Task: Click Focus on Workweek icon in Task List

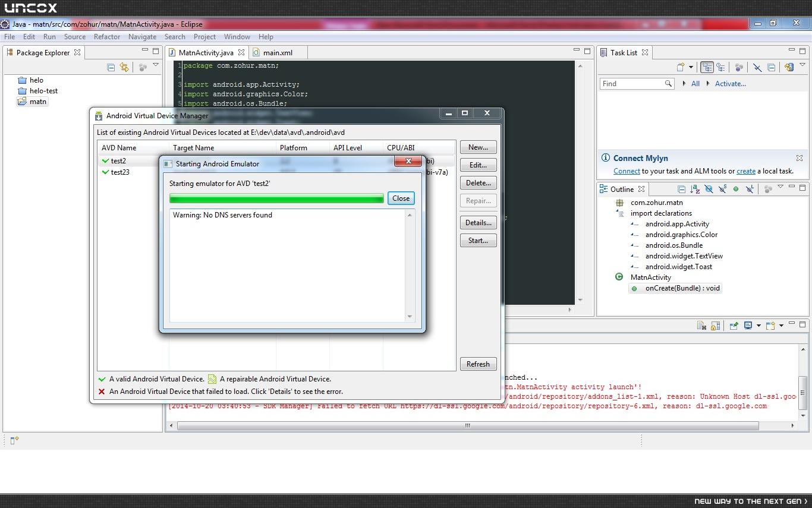Action: [x=739, y=67]
